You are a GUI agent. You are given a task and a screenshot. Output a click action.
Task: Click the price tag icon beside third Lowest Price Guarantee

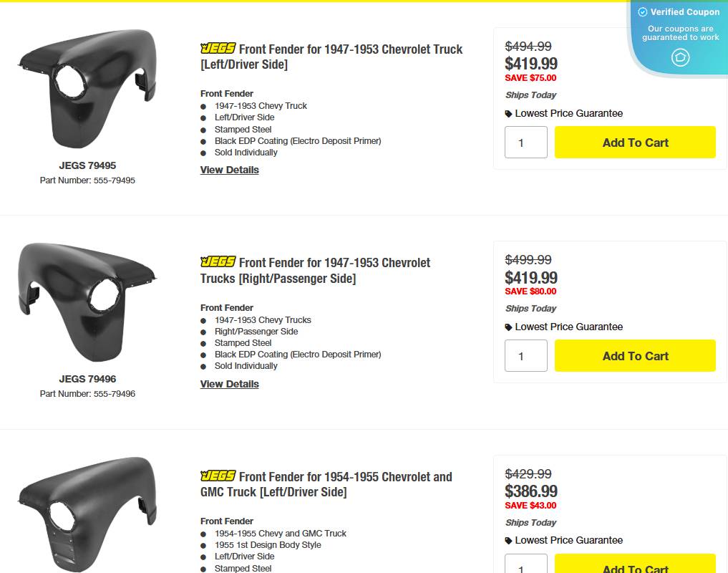[x=509, y=540]
